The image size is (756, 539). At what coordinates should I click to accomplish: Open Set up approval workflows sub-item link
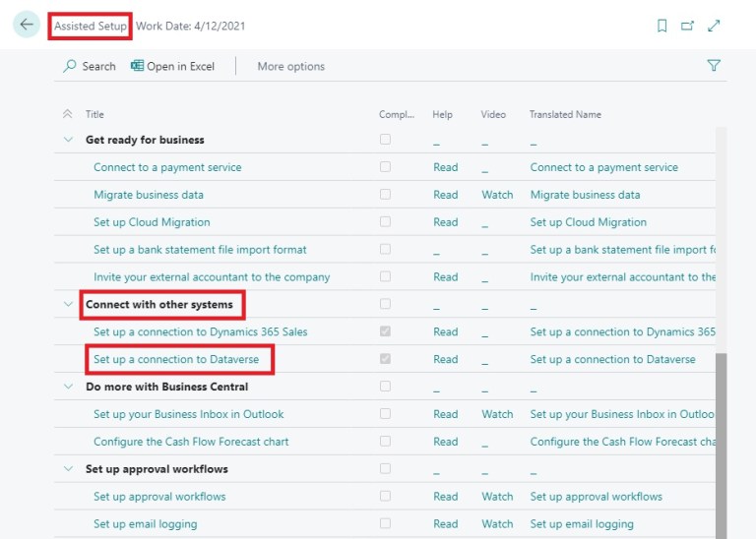(x=159, y=497)
